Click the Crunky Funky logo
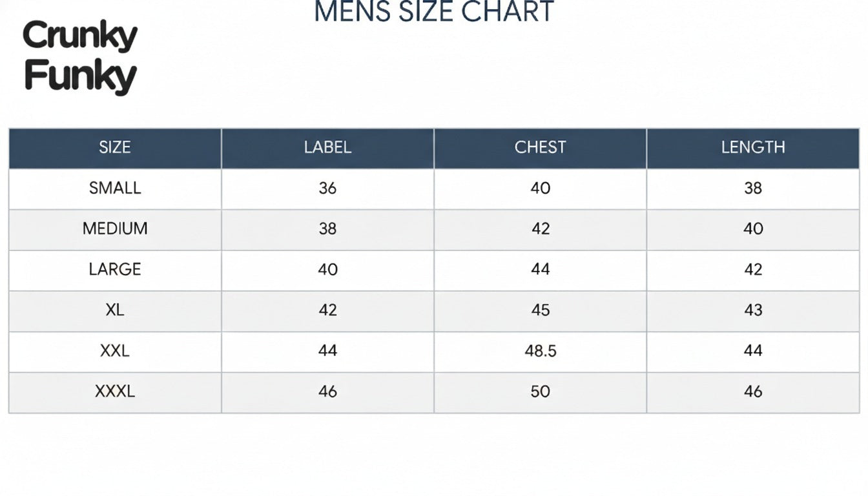 (80, 57)
